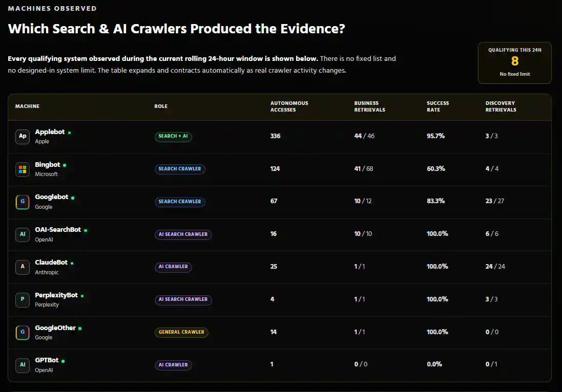Select the Autonomous Accesses column header

289,106
